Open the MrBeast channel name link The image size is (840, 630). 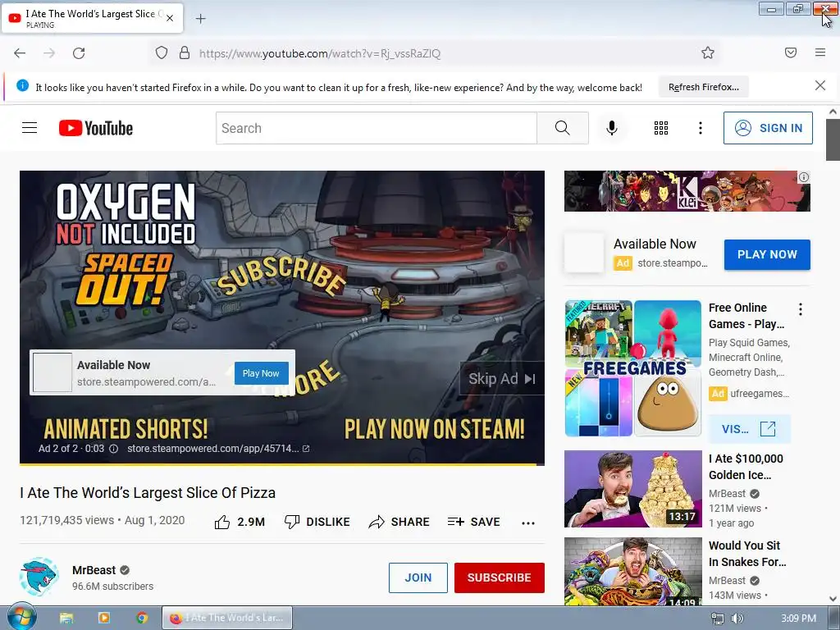pyautogui.click(x=94, y=570)
